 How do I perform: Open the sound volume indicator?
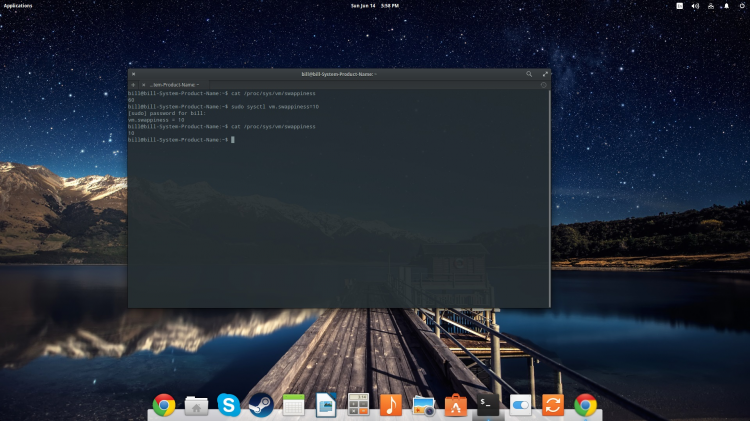click(695, 6)
